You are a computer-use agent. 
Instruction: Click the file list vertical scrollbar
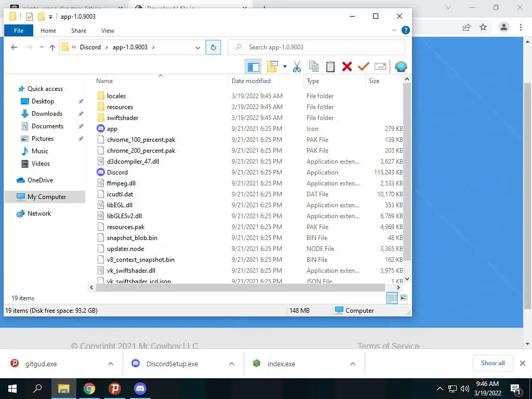pos(407,171)
